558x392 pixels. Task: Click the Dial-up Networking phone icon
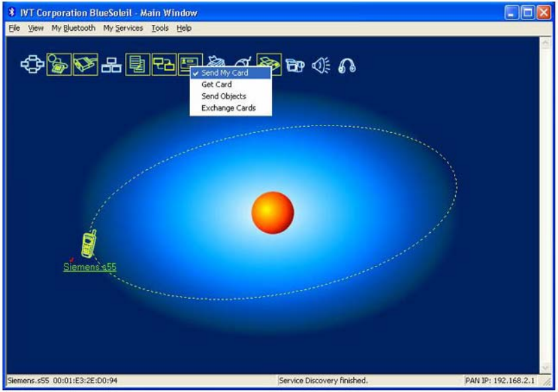pyautogui.click(x=58, y=64)
